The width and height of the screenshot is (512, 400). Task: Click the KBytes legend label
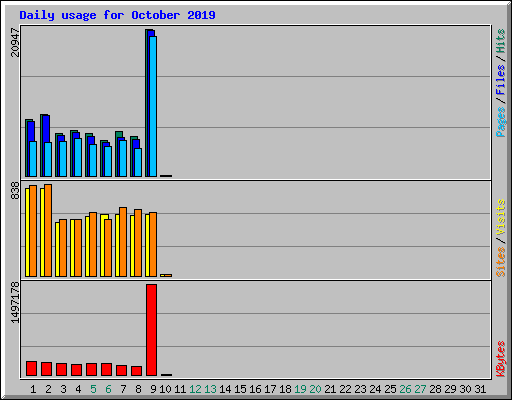point(500,359)
